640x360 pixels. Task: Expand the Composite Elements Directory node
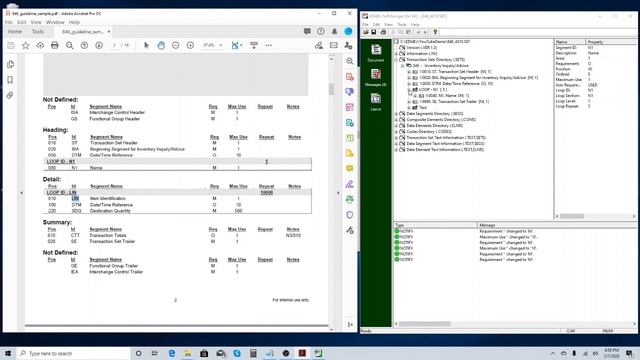coord(396,120)
